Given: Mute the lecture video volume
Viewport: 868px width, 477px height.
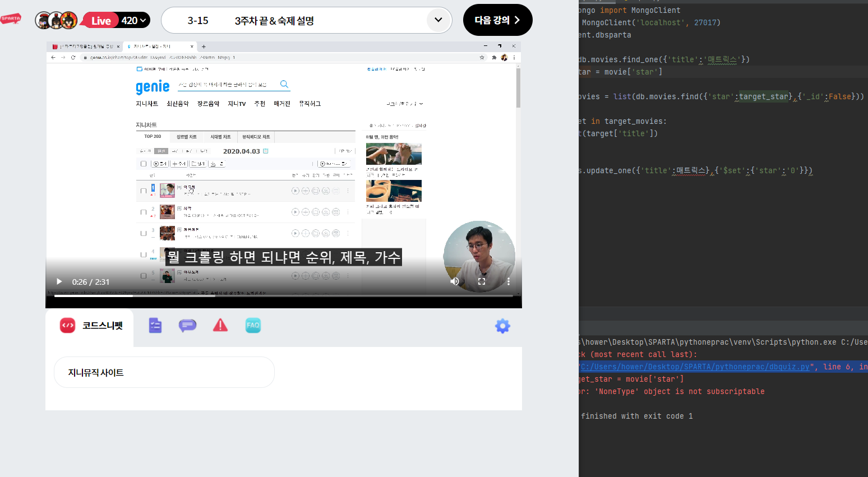Looking at the screenshot, I should [x=455, y=281].
